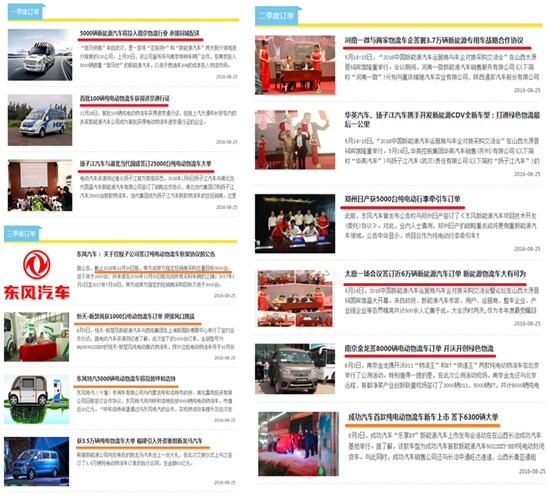Click the 2016-08-25 date under 成功汽车 article
Image resolution: width=547 pixels, height=497 pixels.
point(532,471)
